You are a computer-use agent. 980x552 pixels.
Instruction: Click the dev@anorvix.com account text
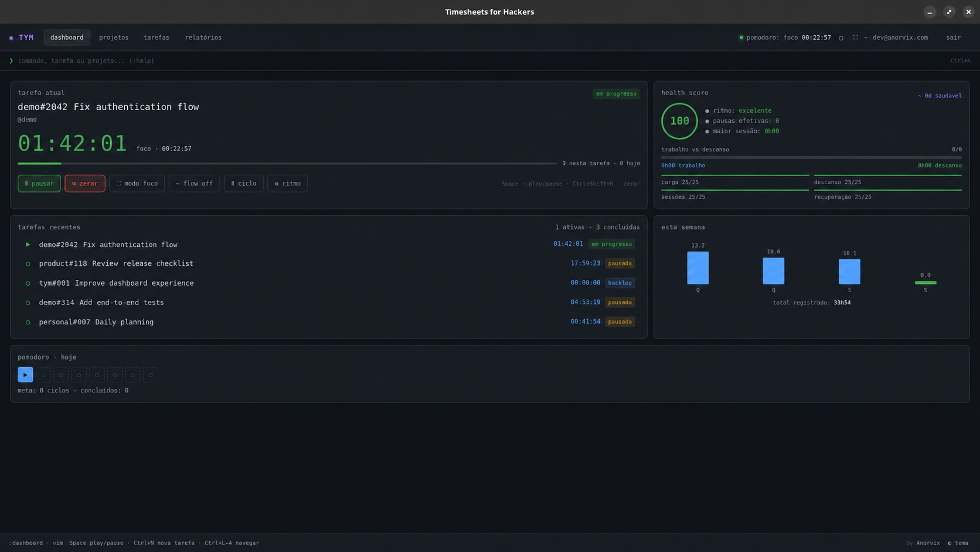click(900, 38)
